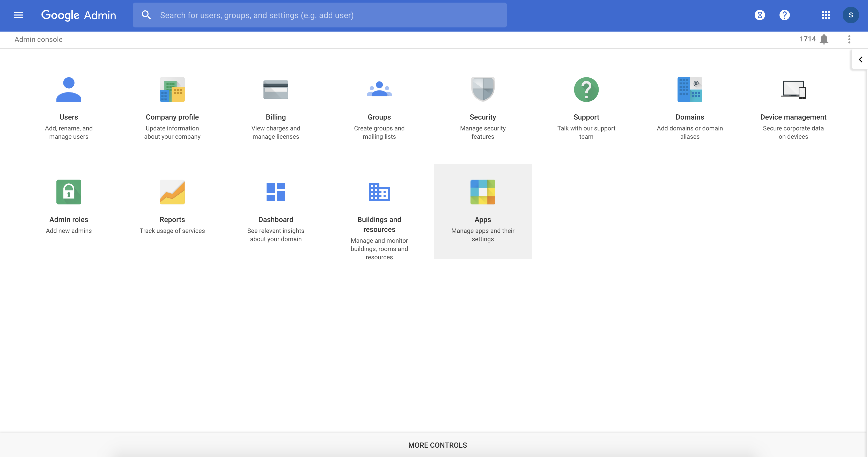Open the Reports chart icon
The height and width of the screenshot is (457, 868).
[172, 192]
